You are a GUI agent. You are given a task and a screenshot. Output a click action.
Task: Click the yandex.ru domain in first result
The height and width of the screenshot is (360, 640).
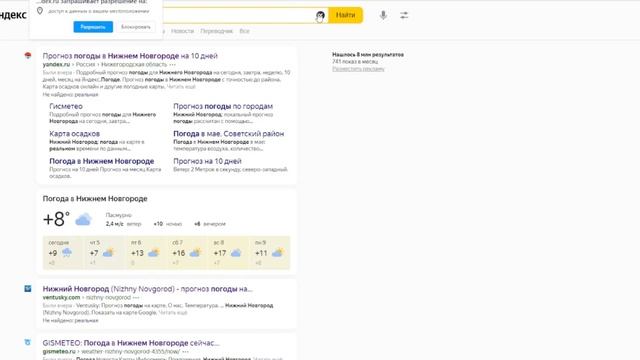point(56,64)
